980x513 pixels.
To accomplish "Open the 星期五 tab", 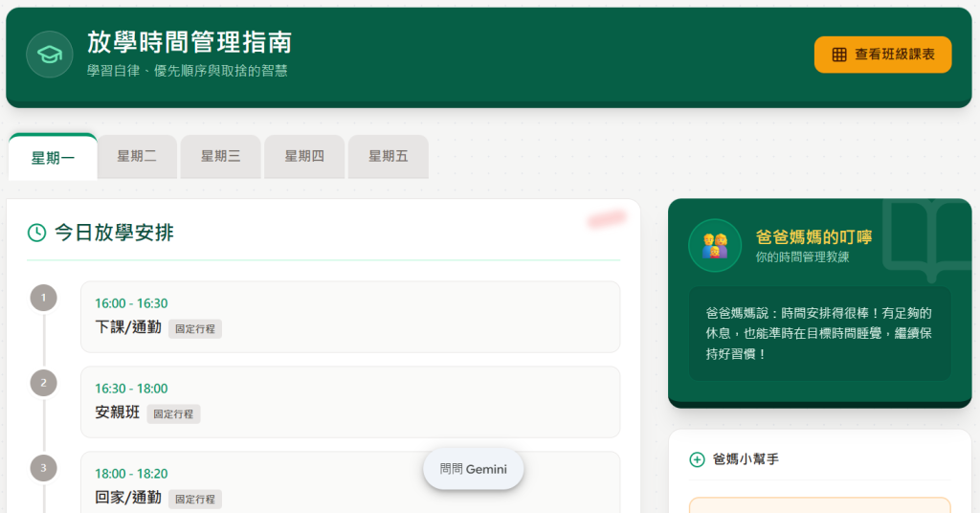I will click(389, 156).
